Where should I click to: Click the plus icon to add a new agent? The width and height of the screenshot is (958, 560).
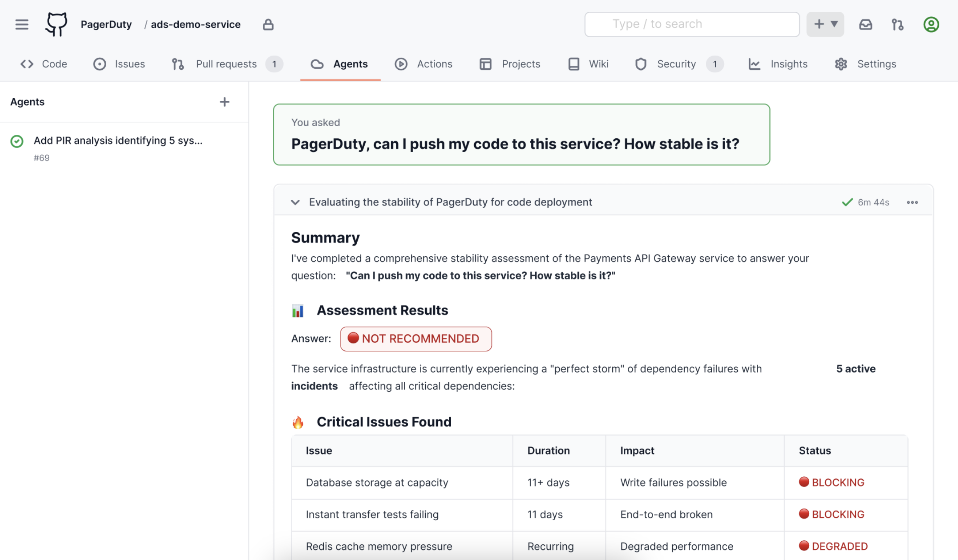pos(224,102)
